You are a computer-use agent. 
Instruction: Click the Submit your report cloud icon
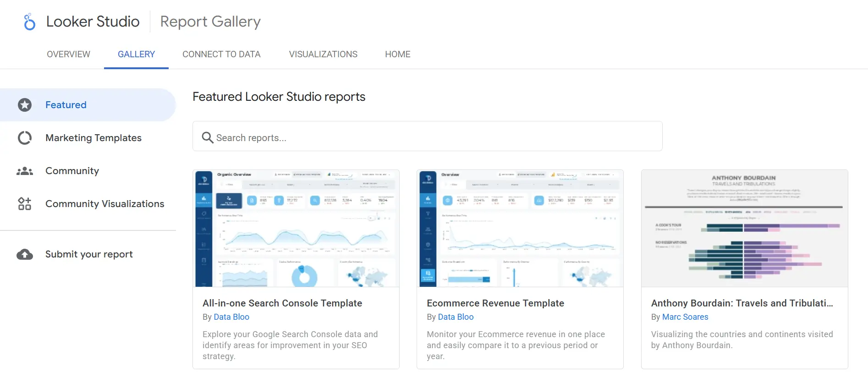click(x=25, y=254)
